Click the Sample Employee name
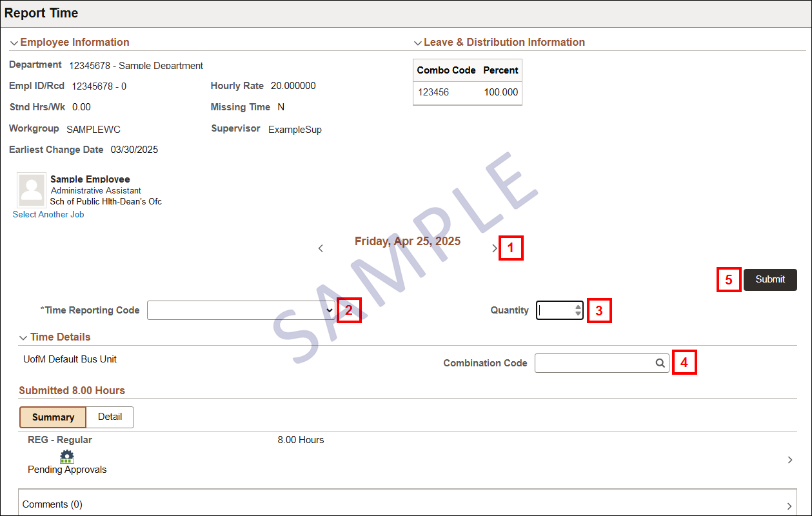Screen dimensions: 812x516 (90, 179)
